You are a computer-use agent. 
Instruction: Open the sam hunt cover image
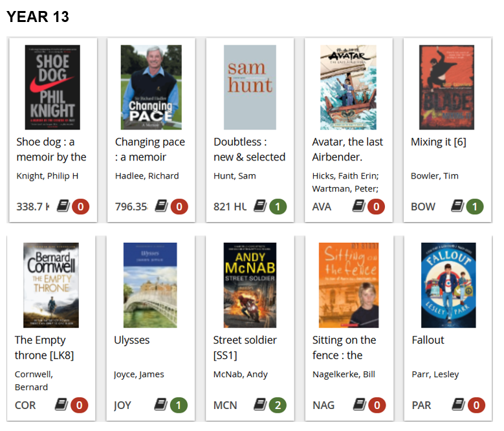point(250,87)
